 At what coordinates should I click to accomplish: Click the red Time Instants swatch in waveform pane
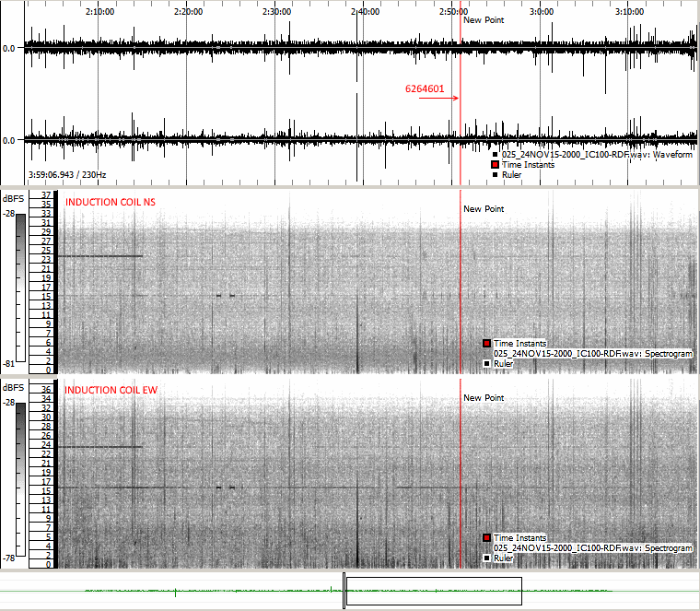point(496,164)
